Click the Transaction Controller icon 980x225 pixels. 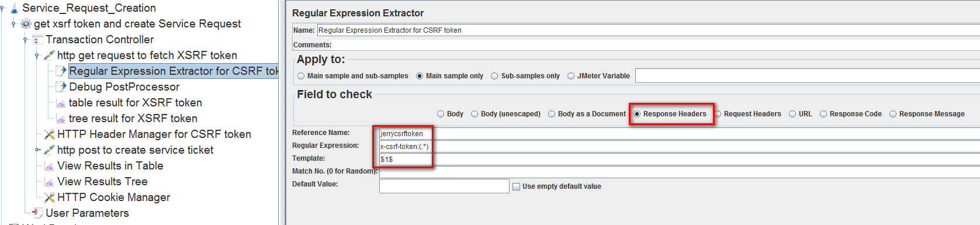click(37, 40)
